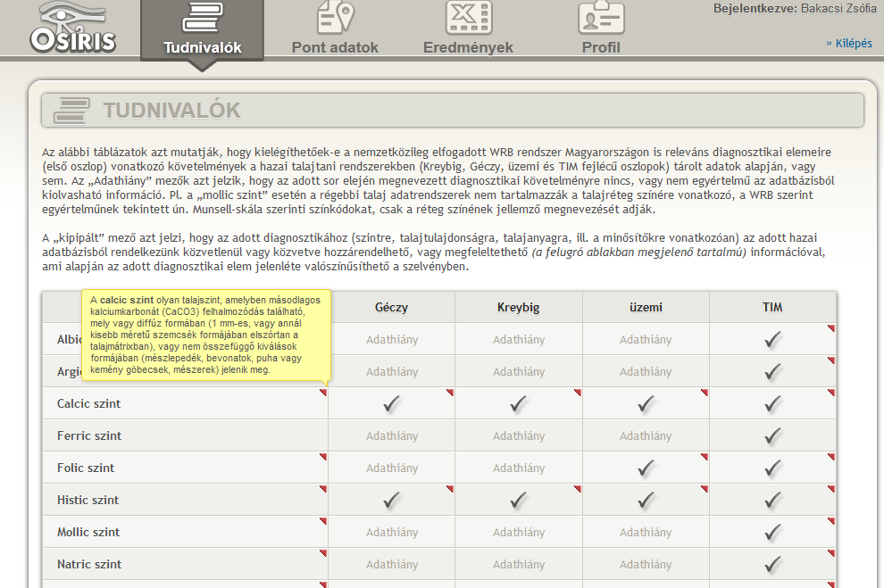884x588 pixels.
Task: Click the üzemi column header
Action: pyautogui.click(x=646, y=308)
